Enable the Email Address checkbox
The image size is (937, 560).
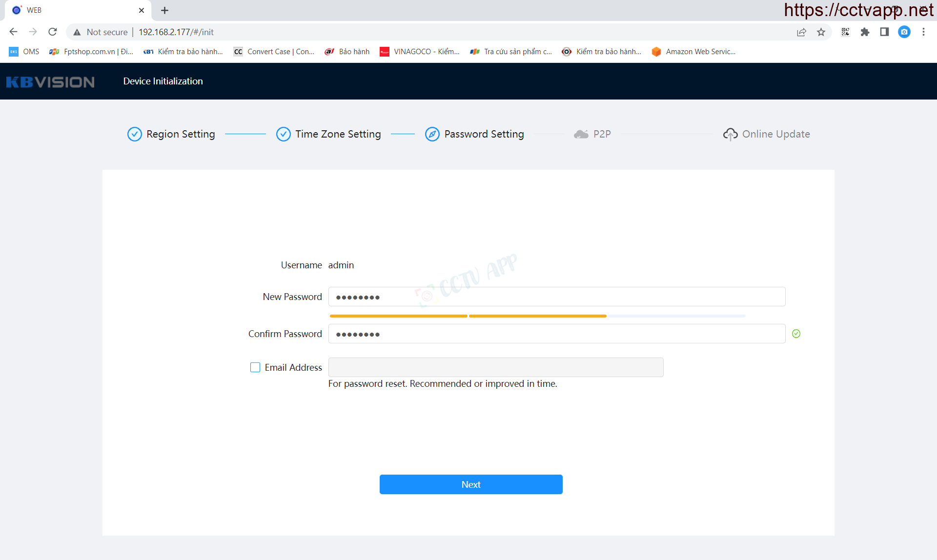(x=255, y=367)
